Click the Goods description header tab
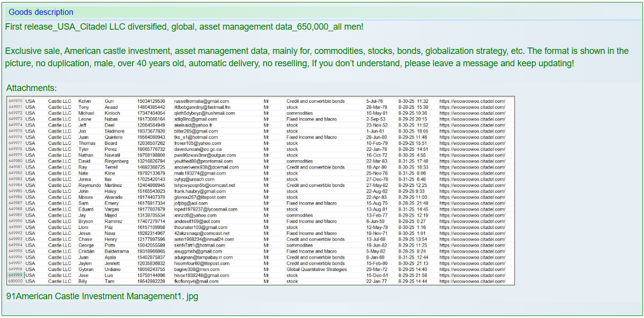This screenshot has width=644, height=318. click(41, 12)
